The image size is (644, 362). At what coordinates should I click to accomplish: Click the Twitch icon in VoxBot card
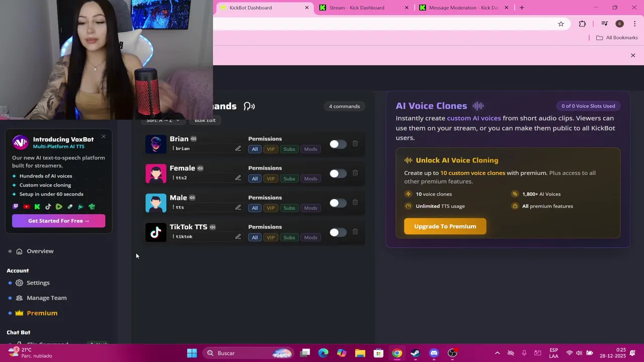coord(16,207)
